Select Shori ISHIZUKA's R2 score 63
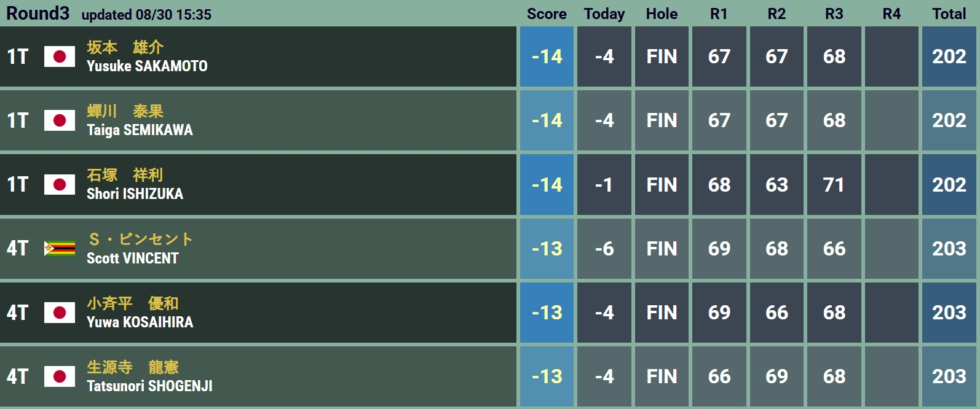The height and width of the screenshot is (409, 980). click(x=776, y=184)
